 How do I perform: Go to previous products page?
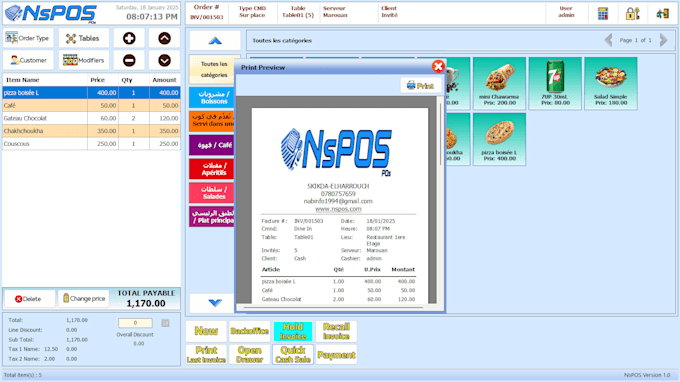click(x=608, y=40)
